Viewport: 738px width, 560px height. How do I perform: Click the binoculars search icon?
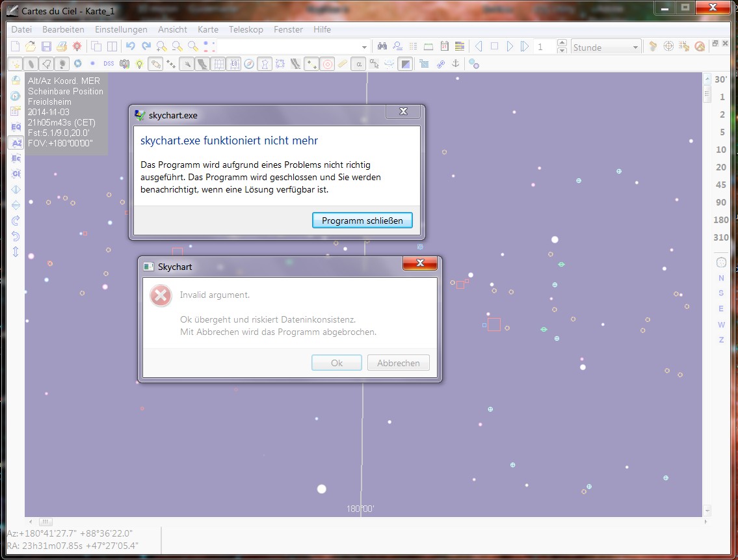(382, 46)
